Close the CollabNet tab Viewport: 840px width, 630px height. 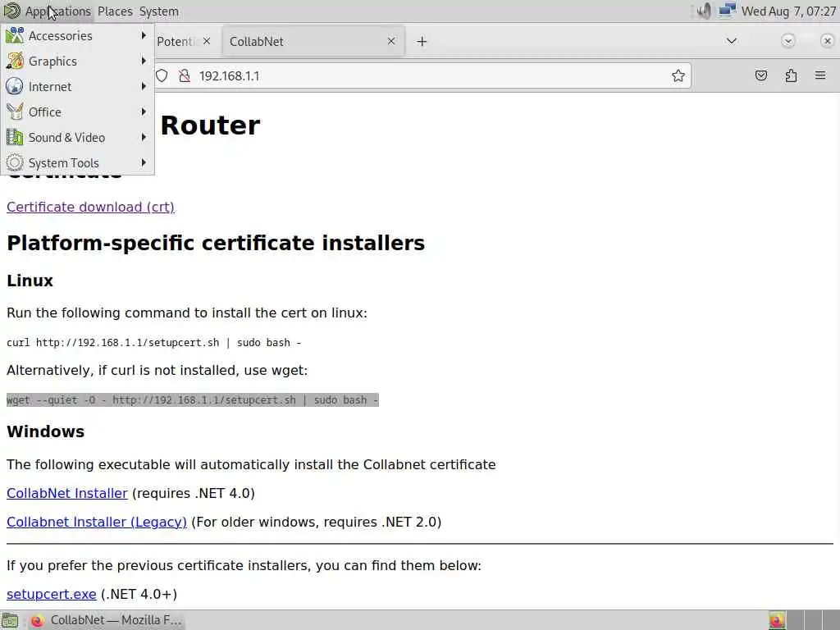tap(391, 41)
